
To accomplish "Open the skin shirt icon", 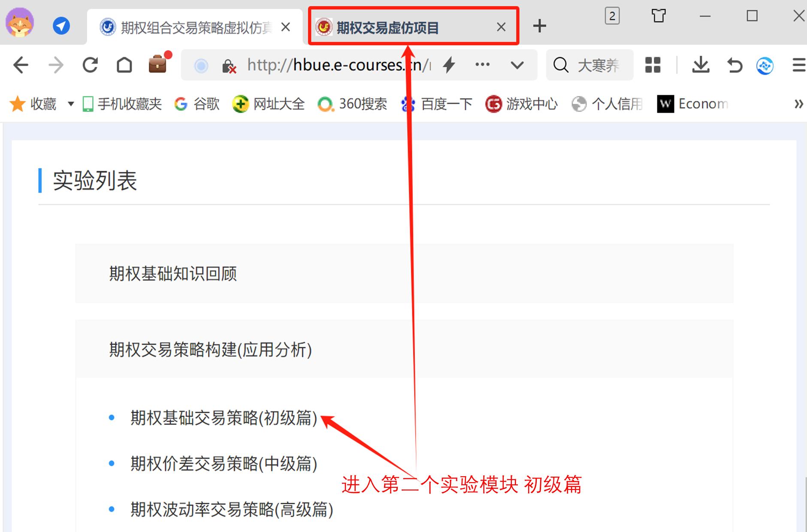I will point(659,16).
